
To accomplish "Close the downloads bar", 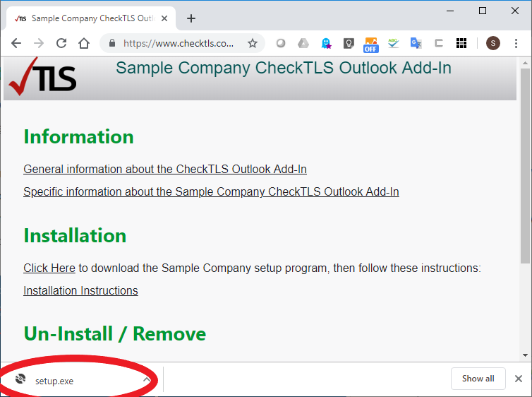I will [x=519, y=379].
